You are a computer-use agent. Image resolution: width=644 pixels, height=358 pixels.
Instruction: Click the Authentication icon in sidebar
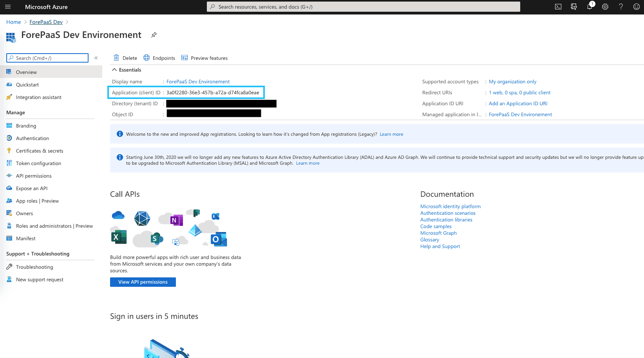(x=9, y=138)
